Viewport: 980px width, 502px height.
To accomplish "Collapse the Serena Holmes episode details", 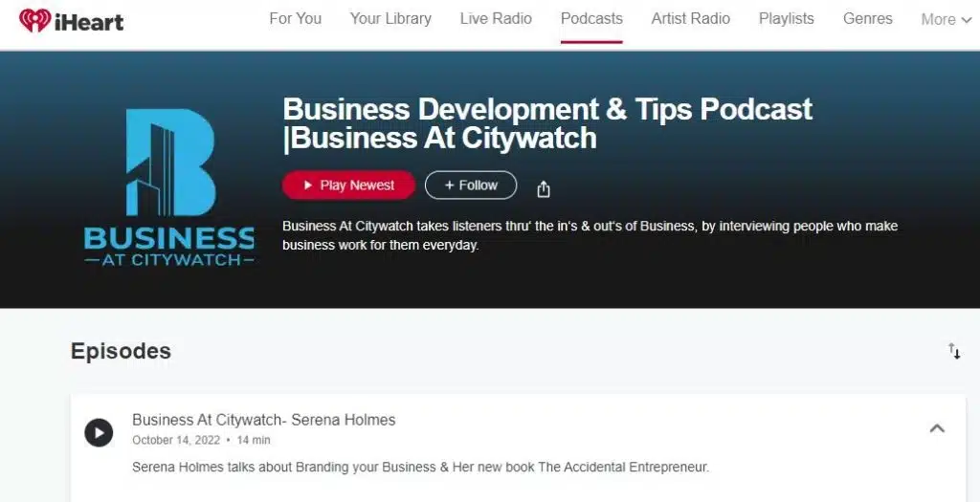I will coord(937,428).
